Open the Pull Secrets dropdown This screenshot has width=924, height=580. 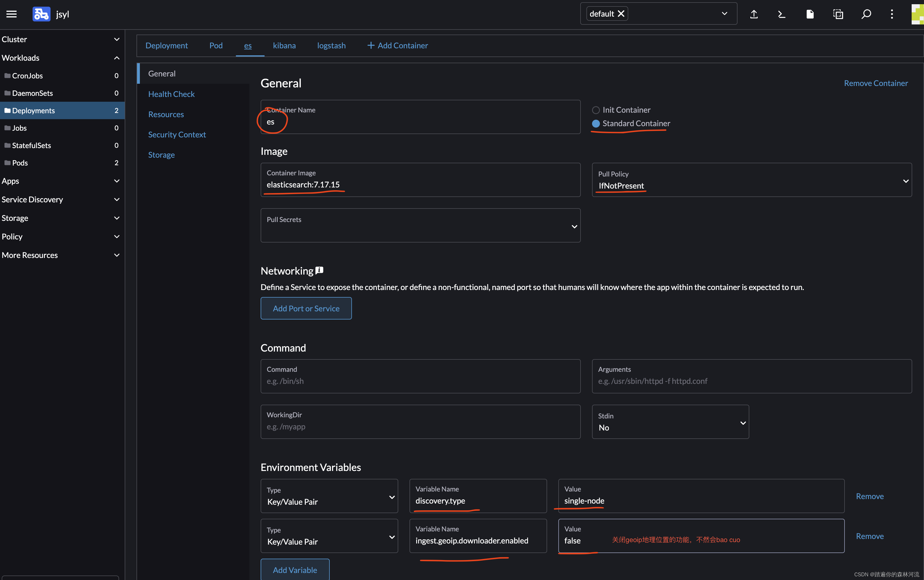coord(420,225)
